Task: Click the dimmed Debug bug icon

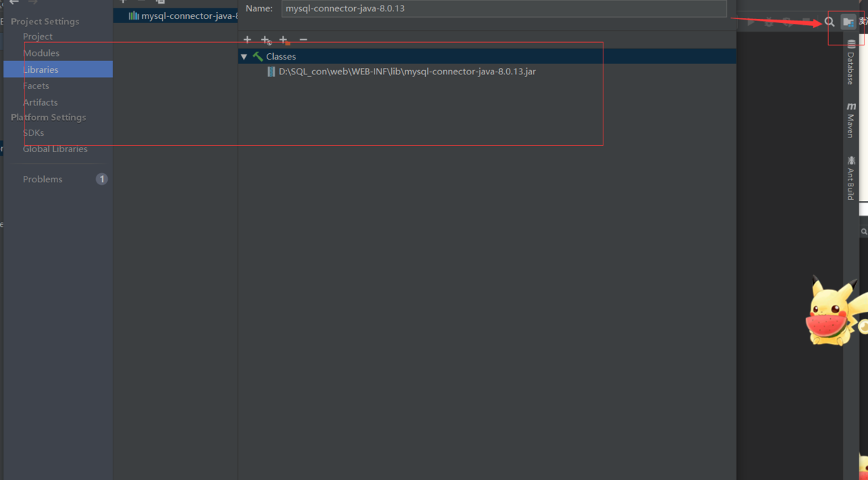Action: 769,22
